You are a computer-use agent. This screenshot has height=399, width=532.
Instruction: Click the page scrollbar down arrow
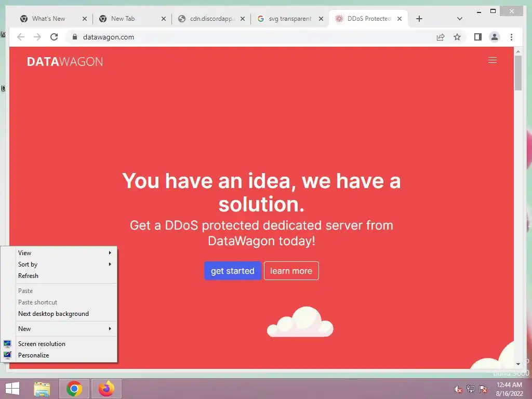[518, 364]
